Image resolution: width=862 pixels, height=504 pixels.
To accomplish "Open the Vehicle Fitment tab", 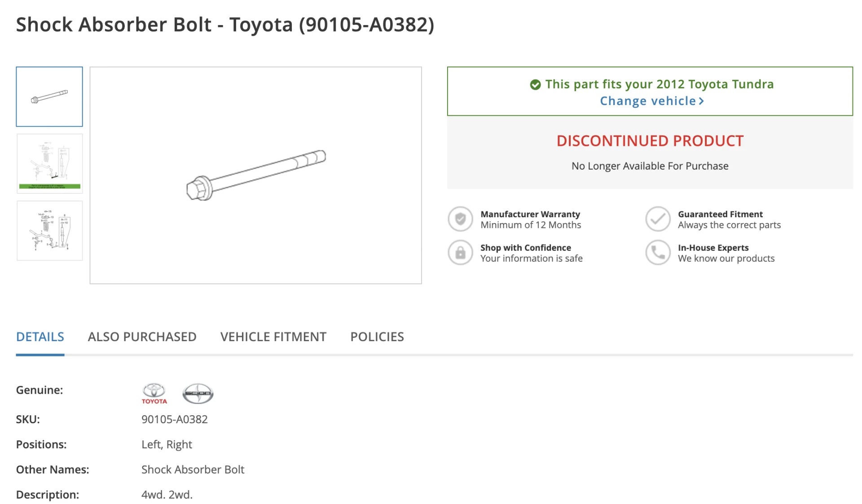I will point(273,337).
